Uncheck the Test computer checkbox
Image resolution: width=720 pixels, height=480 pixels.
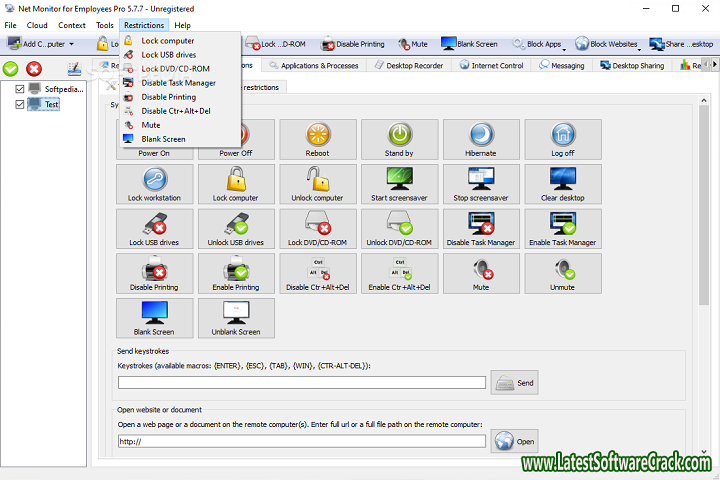[x=21, y=104]
